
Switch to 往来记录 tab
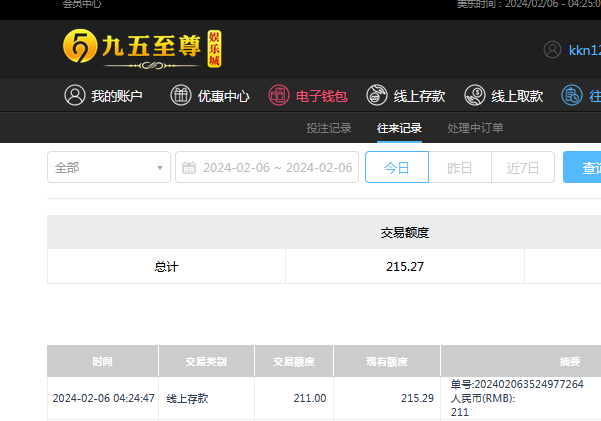(399, 128)
